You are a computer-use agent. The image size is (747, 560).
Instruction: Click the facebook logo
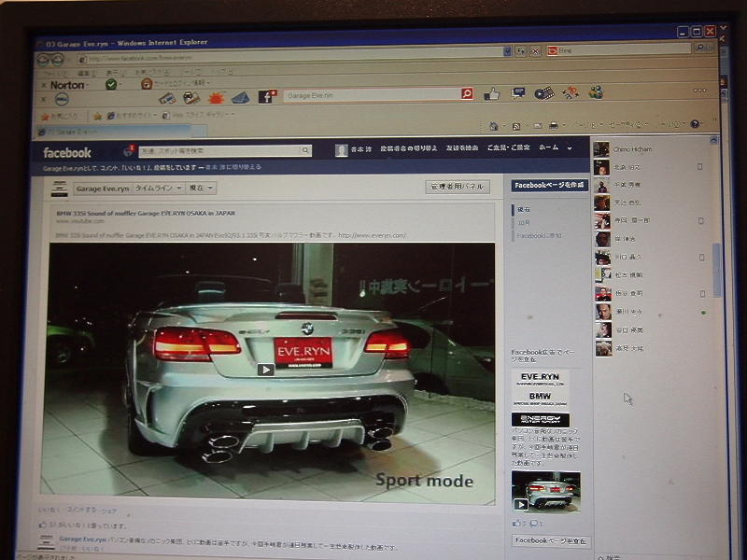66,153
